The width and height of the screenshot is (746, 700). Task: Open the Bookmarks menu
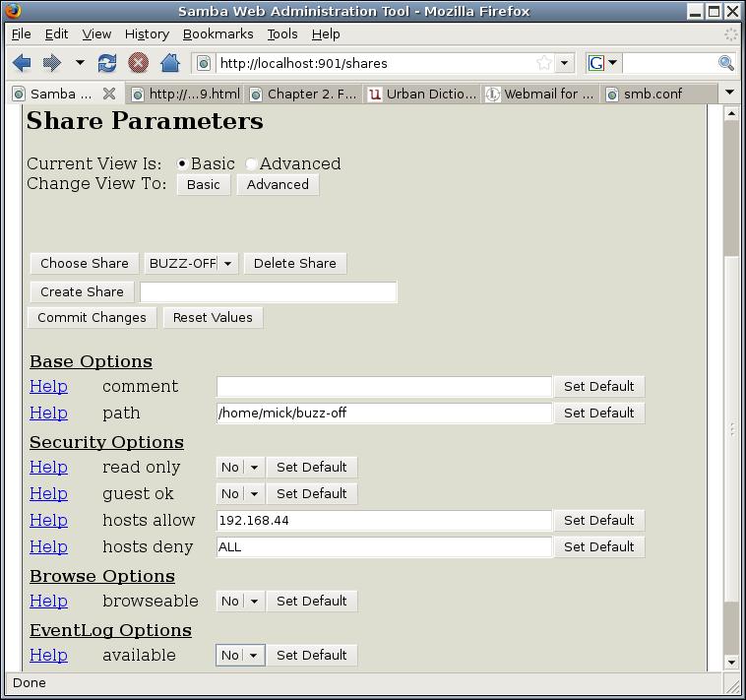click(x=218, y=33)
